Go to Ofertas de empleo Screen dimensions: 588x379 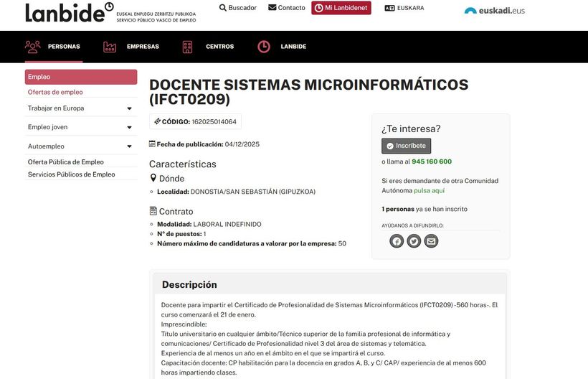coord(55,92)
